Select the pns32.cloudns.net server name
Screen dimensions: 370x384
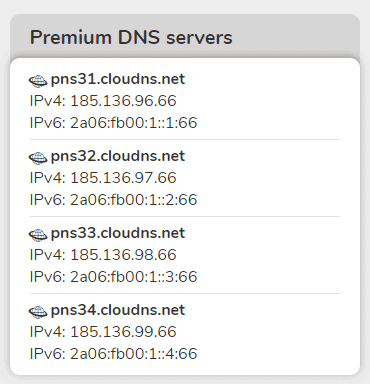point(118,156)
